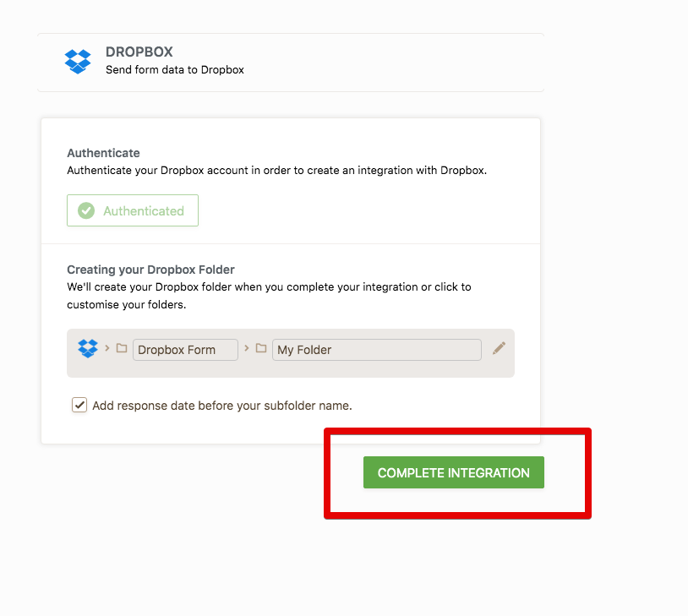Screen dimensions: 688x616
Task: Click the pencil edit icon
Action: [499, 348]
